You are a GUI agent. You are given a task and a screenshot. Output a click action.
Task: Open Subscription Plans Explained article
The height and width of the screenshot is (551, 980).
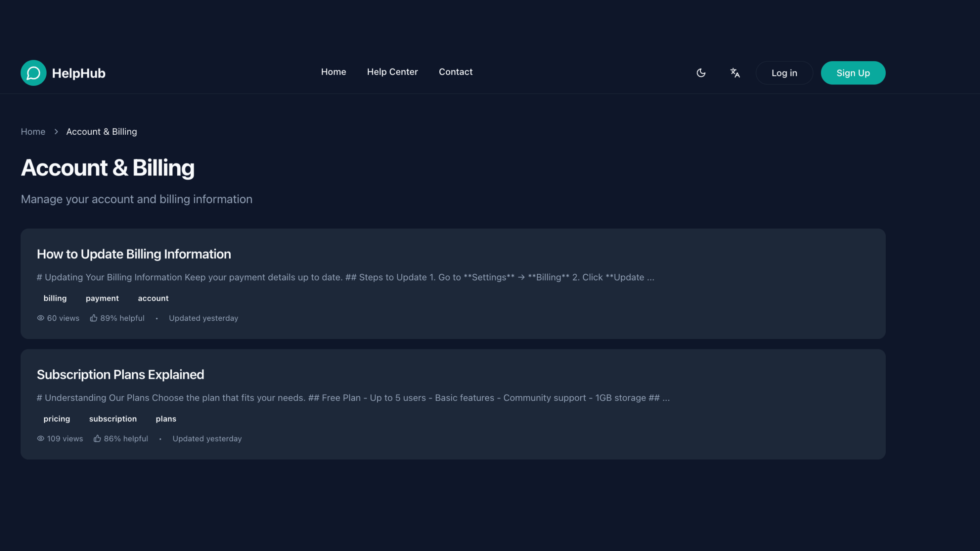[120, 374]
